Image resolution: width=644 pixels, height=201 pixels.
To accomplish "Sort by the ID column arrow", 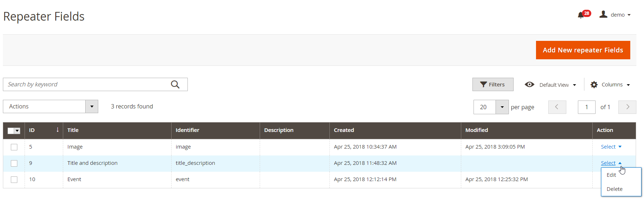I will click(x=57, y=130).
